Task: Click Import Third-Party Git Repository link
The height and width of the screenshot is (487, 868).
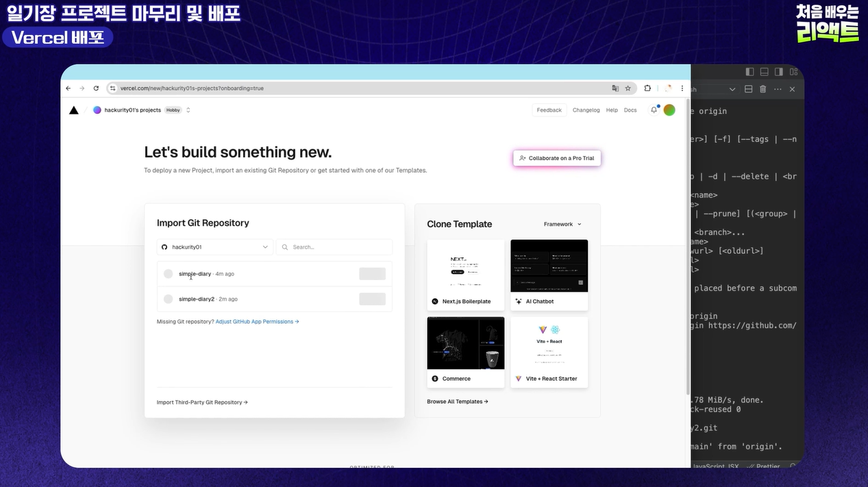Action: click(202, 402)
